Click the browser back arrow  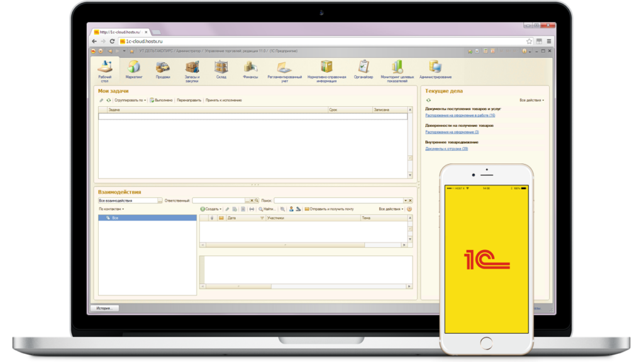pos(94,41)
